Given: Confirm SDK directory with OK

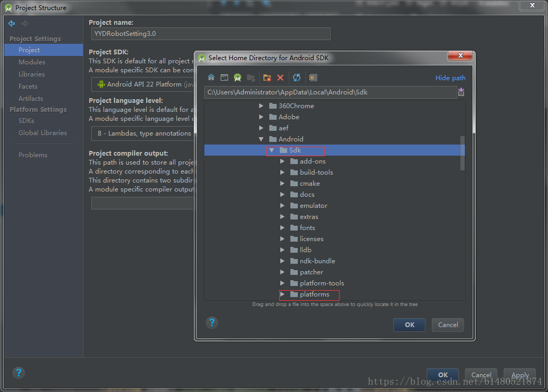Looking at the screenshot, I should tap(409, 325).
